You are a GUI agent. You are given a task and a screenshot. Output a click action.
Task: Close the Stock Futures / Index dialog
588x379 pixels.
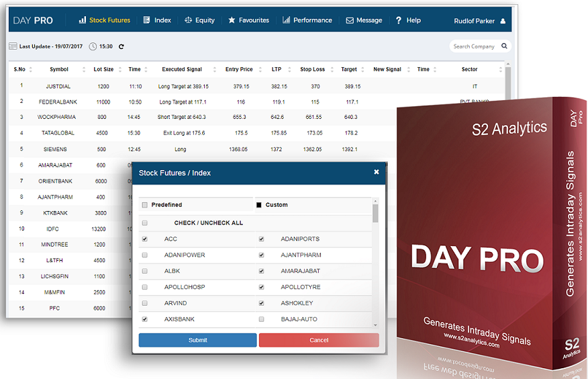pos(376,172)
